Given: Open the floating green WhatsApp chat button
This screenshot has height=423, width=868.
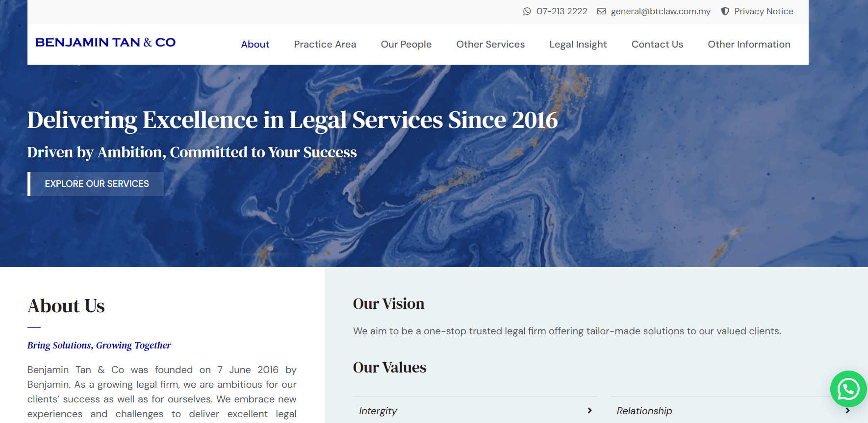Looking at the screenshot, I should 848,389.
